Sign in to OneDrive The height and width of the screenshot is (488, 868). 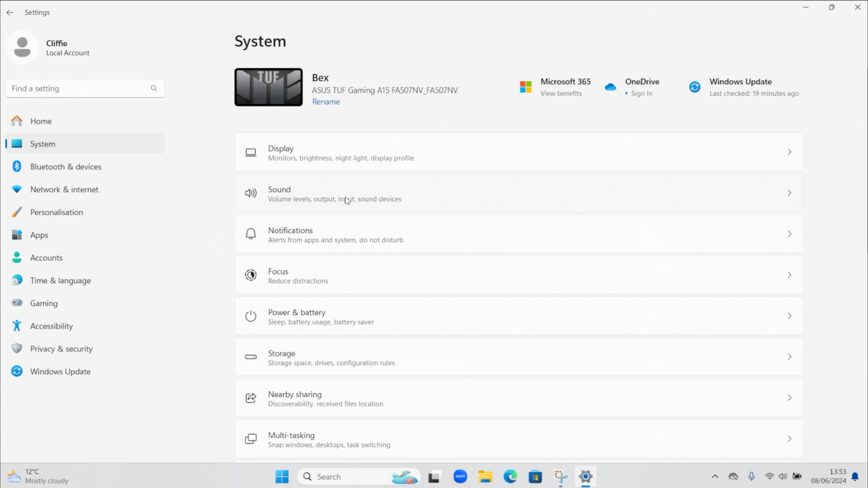641,93
